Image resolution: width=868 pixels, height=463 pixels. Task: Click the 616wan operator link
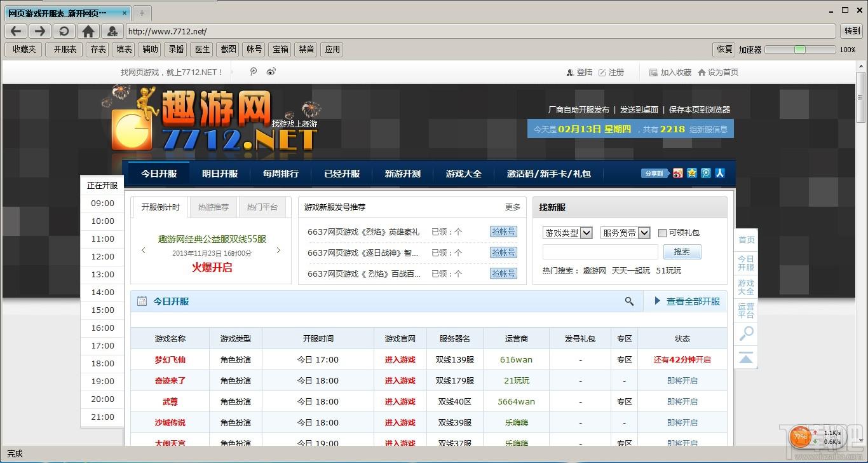(x=516, y=360)
